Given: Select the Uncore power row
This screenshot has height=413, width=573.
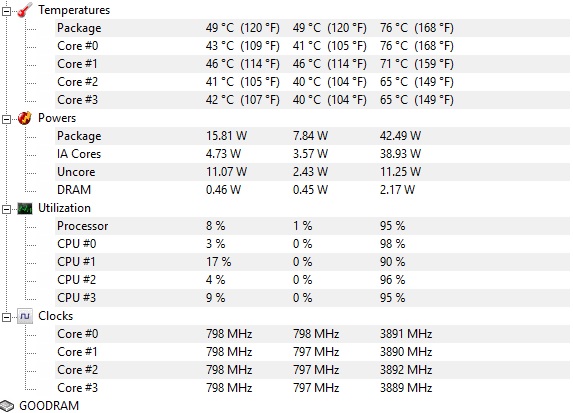Looking at the screenshot, I should click(312, 172).
